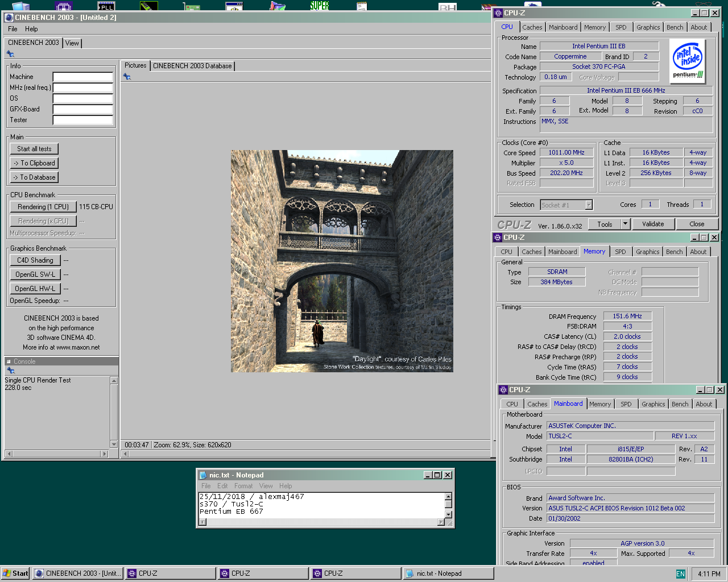The image size is (728, 582).
Task: Run OpenGL HW-L benchmark
Action: click(35, 289)
